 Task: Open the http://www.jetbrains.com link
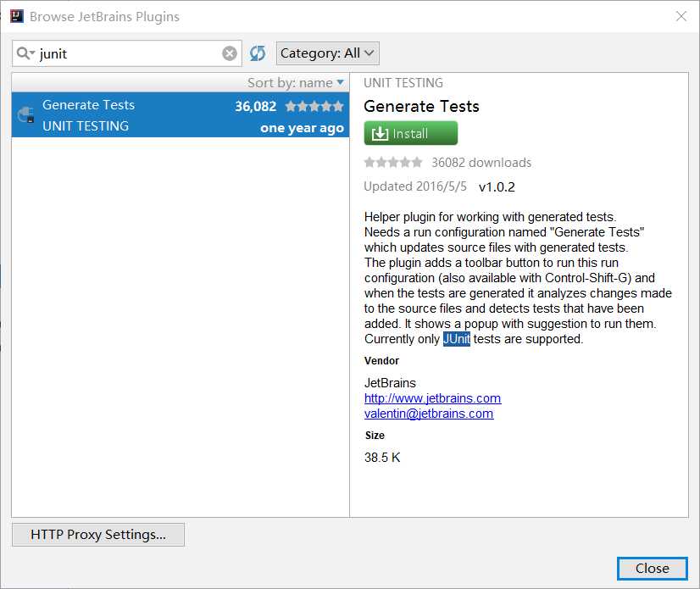coord(432,398)
